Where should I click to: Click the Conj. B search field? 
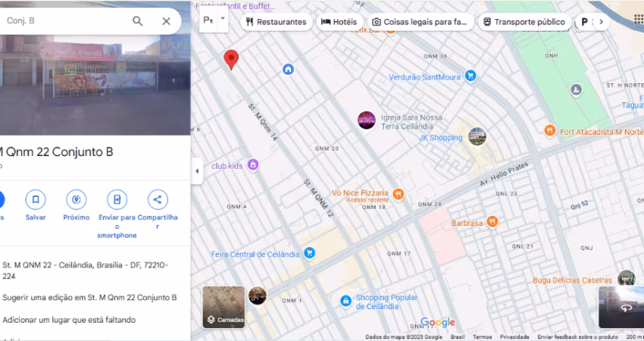click(x=66, y=21)
